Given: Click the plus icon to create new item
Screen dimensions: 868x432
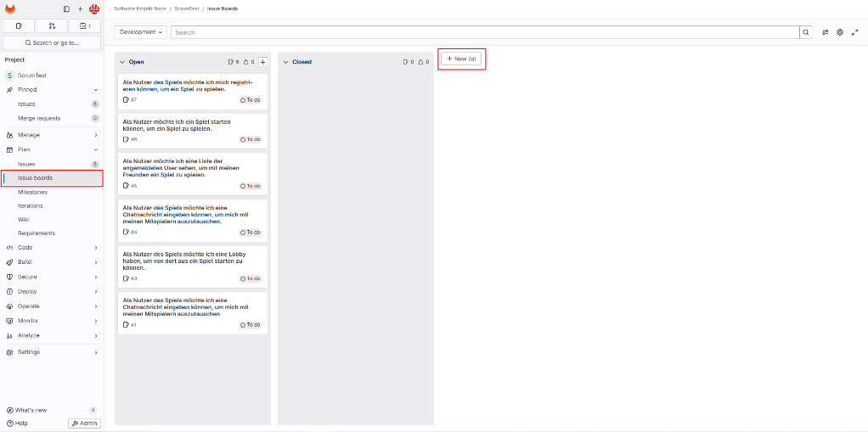Looking at the screenshot, I should click(x=81, y=8).
